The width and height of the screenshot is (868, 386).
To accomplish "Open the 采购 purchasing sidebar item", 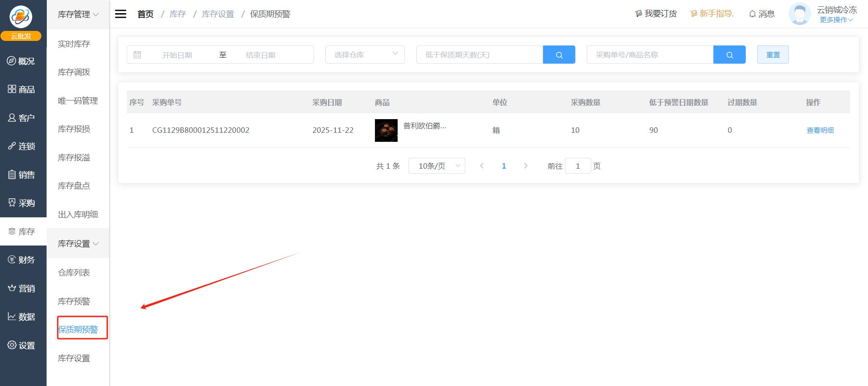I will tap(21, 203).
